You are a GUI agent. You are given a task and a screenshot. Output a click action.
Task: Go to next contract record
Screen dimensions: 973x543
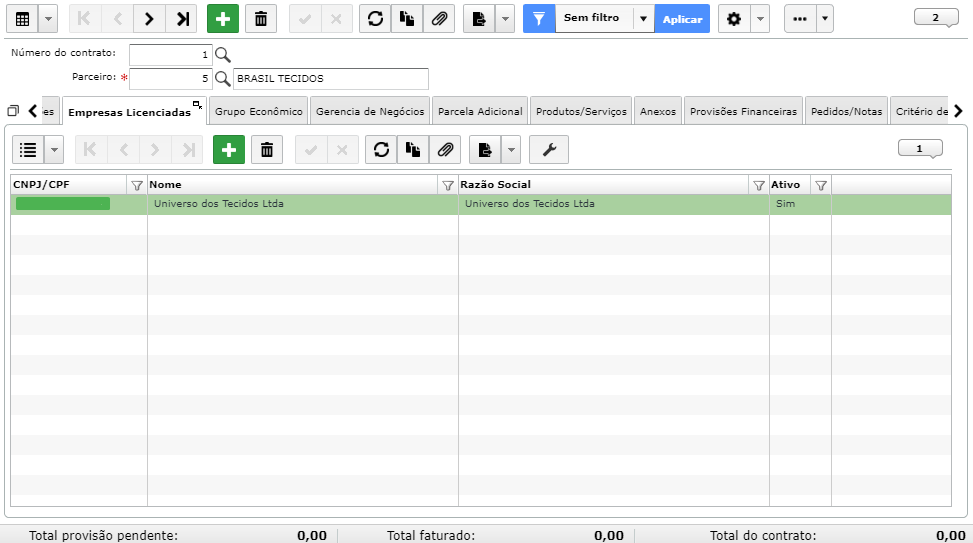tap(149, 19)
